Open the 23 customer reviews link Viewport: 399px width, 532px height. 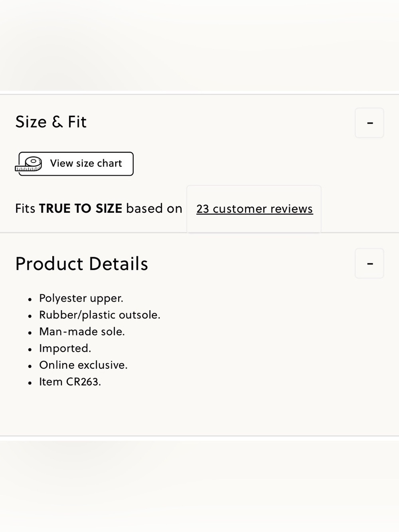tap(255, 209)
